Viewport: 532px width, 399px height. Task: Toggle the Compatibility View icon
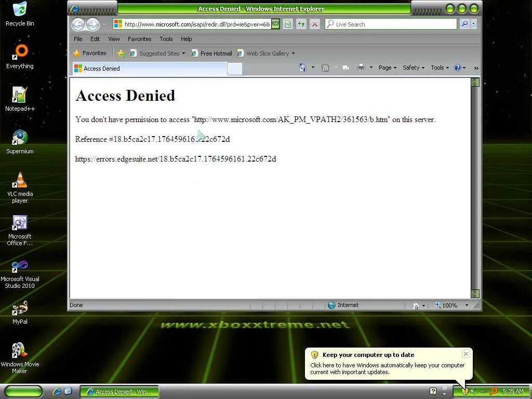tap(288, 24)
